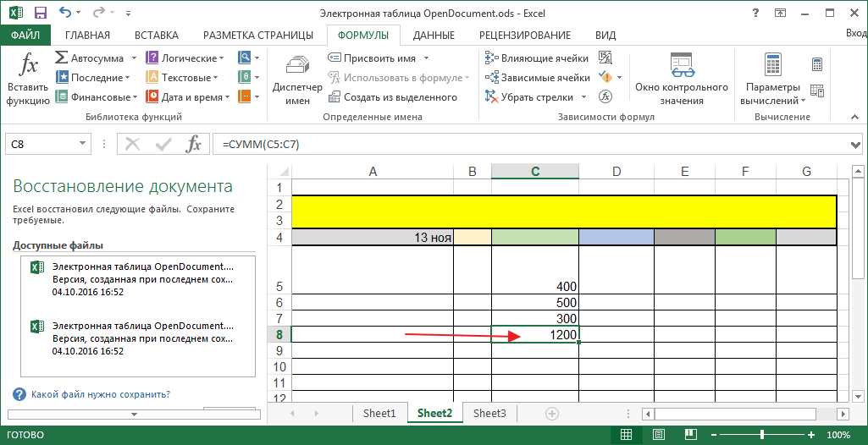
Task: Click the Evaluate Formula fx circle icon
Action: tap(605, 96)
